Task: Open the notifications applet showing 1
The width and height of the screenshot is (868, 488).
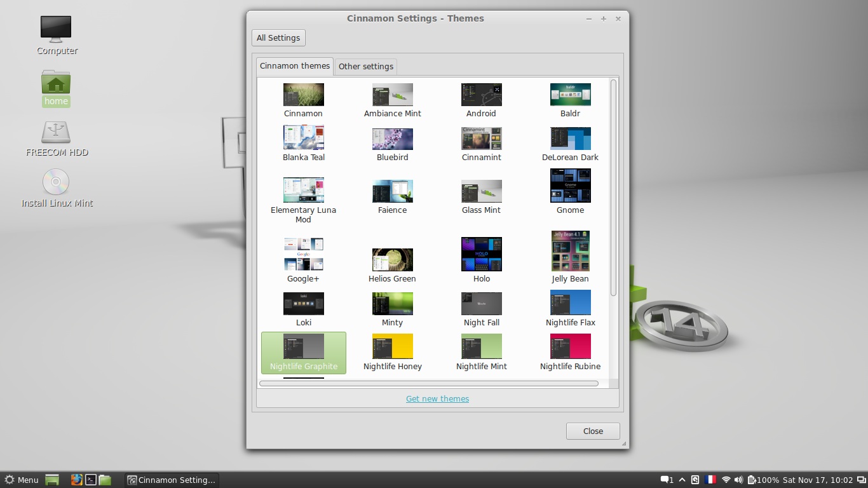Action: point(667,480)
